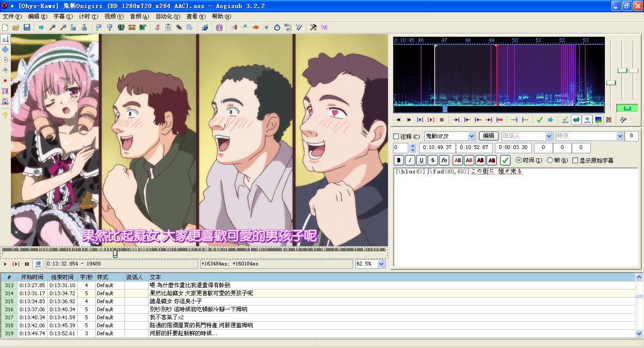Save subtitles with the floppy disk icon

click(x=27, y=27)
